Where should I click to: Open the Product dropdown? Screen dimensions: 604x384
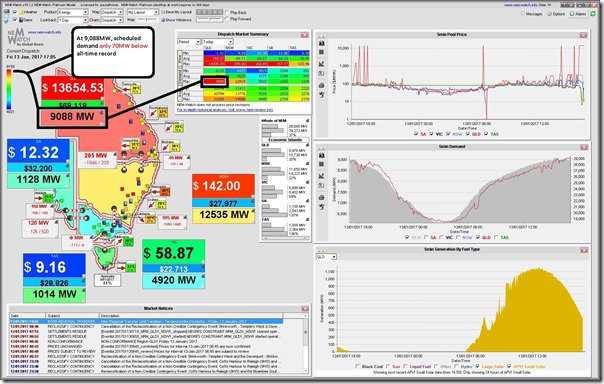pos(73,12)
